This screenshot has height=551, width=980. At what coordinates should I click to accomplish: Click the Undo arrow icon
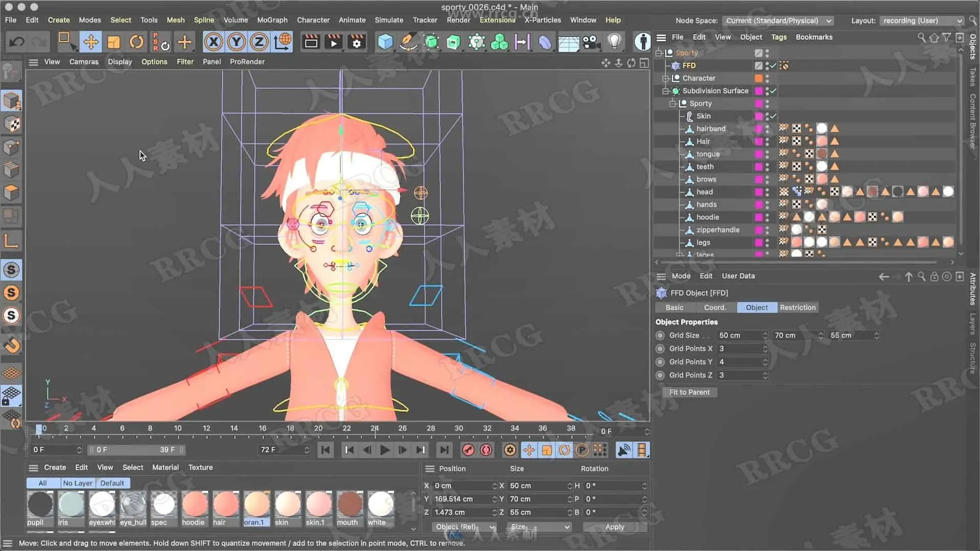(x=16, y=42)
